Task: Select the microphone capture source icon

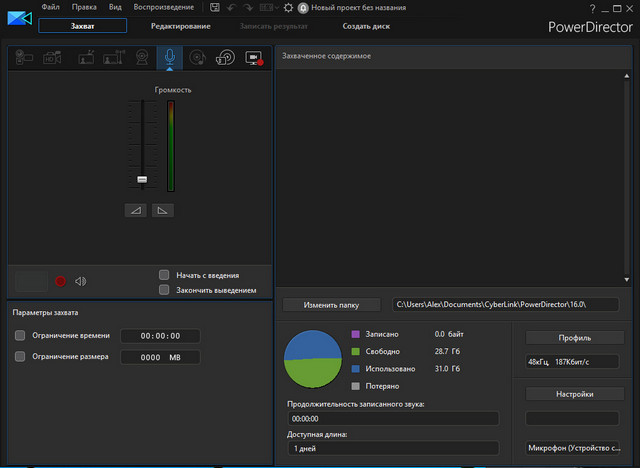Action: pyautogui.click(x=169, y=58)
